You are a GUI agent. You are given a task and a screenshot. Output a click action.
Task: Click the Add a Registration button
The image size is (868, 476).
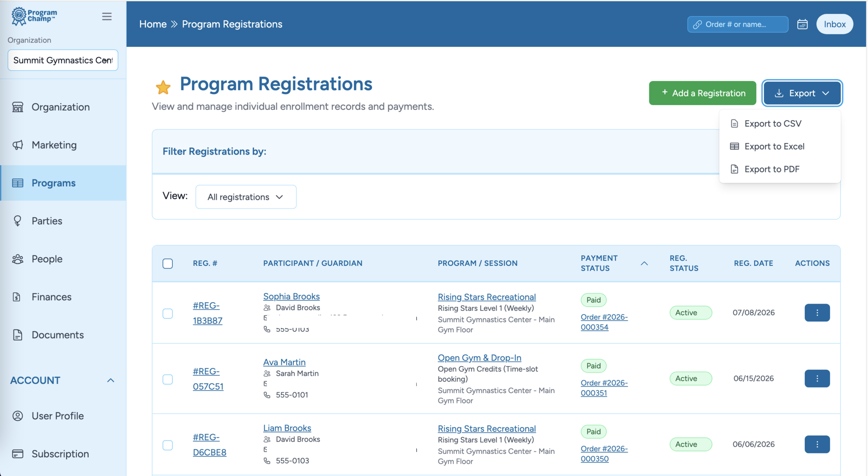click(702, 93)
